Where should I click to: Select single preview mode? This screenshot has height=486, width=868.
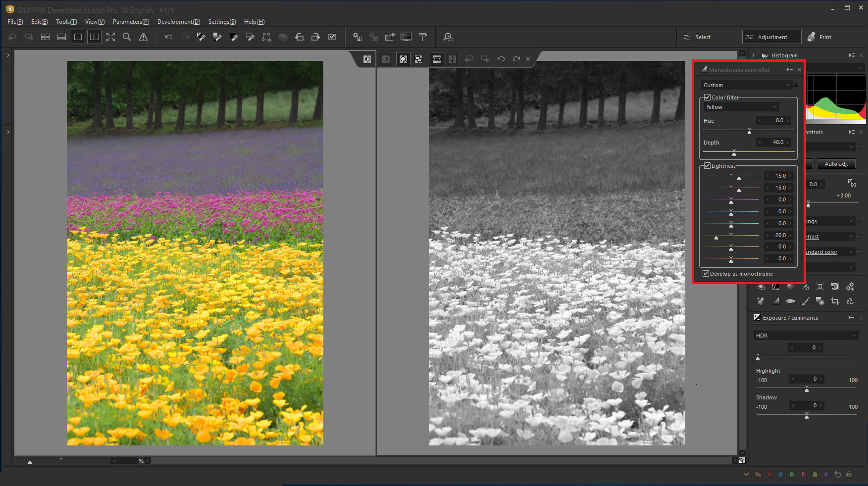pyautogui.click(x=78, y=37)
